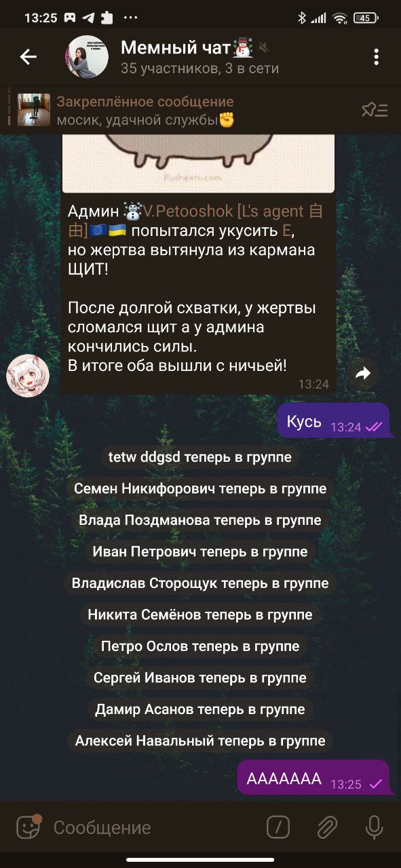Tap the back arrow in header
This screenshot has height=868, width=401.
click(x=28, y=57)
